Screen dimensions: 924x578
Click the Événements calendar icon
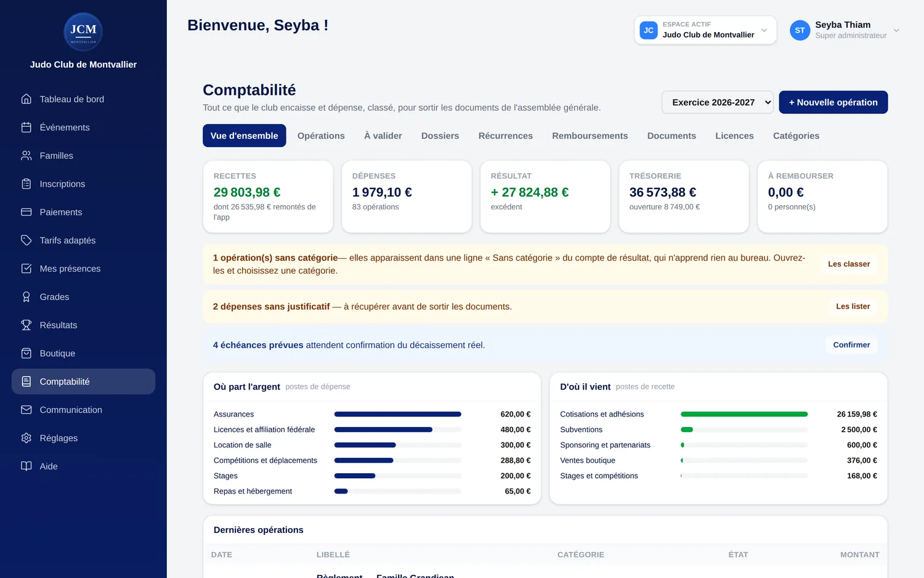tap(26, 128)
